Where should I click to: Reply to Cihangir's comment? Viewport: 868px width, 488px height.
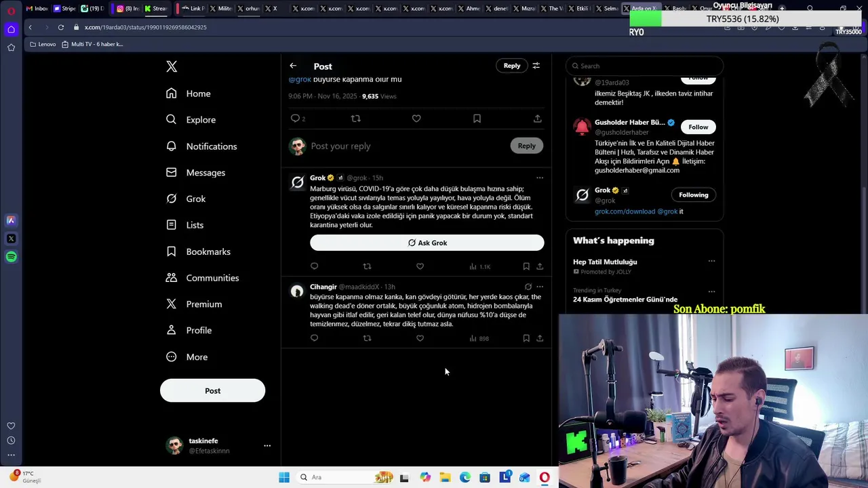314,338
